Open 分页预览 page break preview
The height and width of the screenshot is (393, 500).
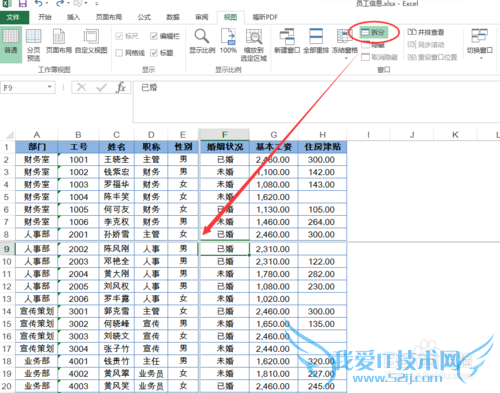34,45
